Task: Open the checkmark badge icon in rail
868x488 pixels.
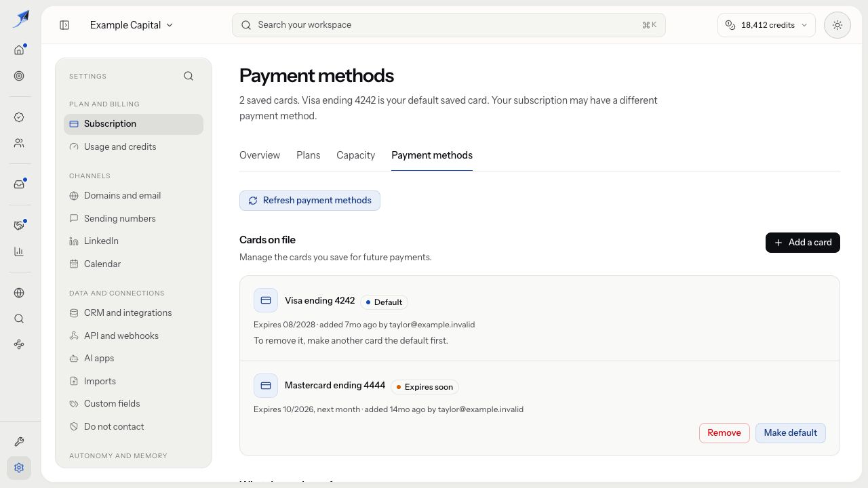Action: coord(19,117)
